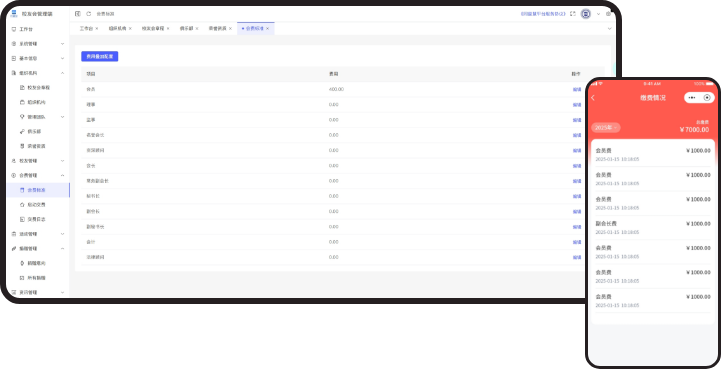The width and height of the screenshot is (721, 369).
Task: Open the dropdown arrow beside user avatar
Action: click(599, 14)
